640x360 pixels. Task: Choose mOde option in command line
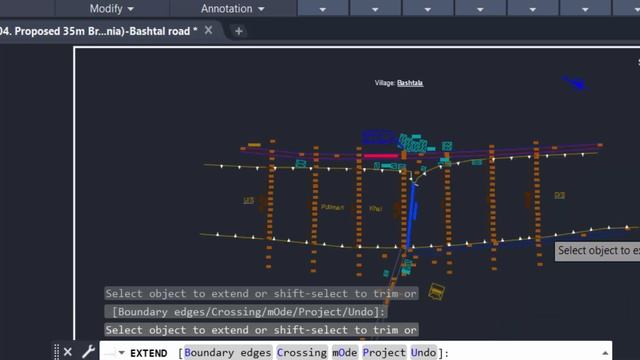[345, 353]
